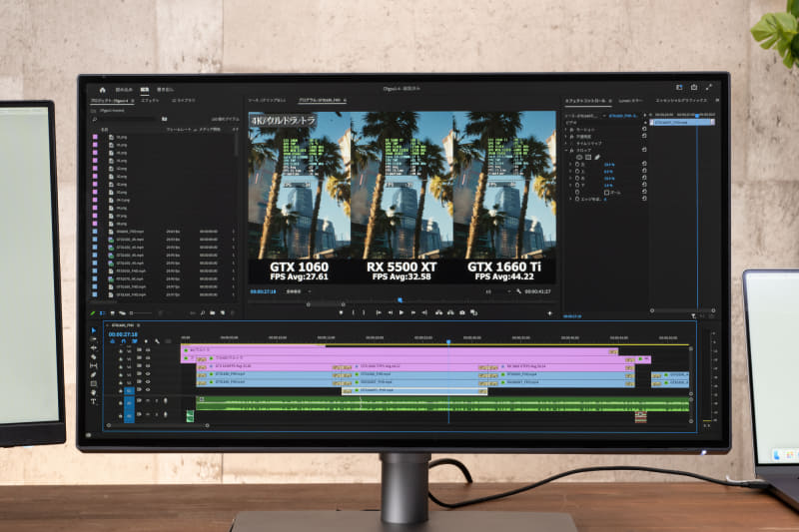Open timeline display settings wrench
The height and width of the screenshot is (532, 799).
click(x=157, y=341)
